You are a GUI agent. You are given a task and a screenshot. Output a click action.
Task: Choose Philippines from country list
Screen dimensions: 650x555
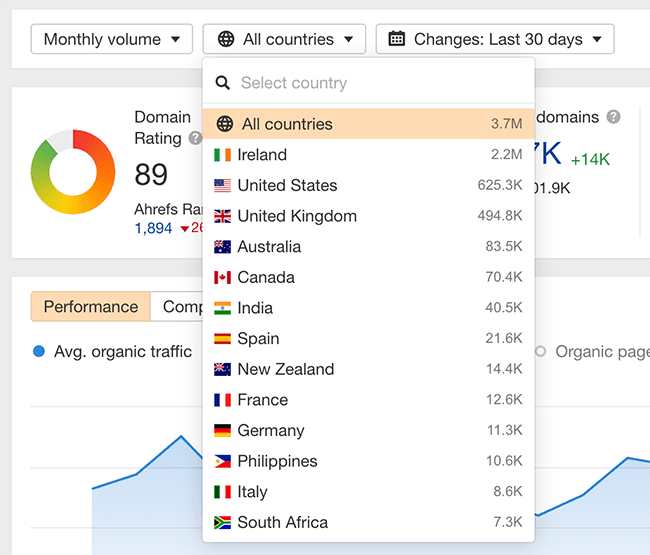[369, 461]
